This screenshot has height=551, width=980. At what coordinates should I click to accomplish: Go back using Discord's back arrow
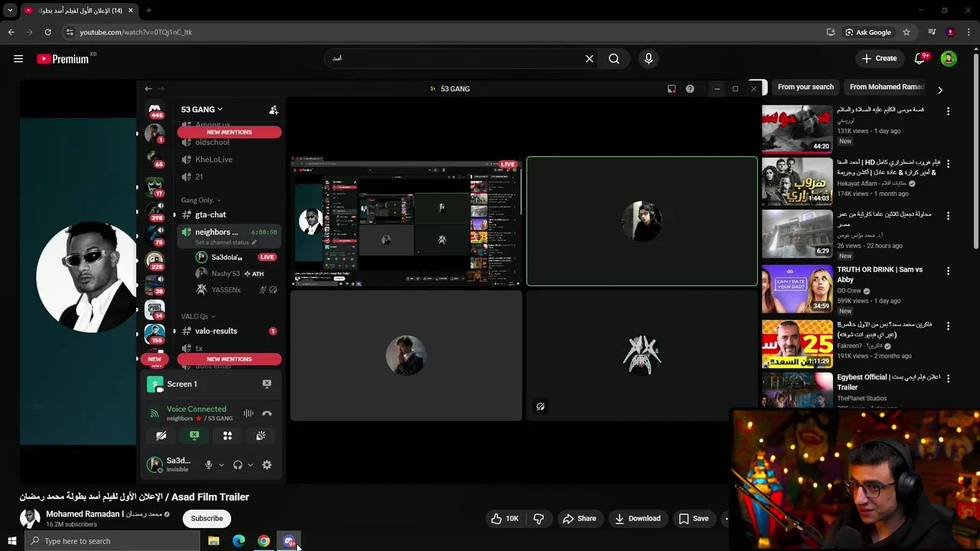(x=149, y=89)
